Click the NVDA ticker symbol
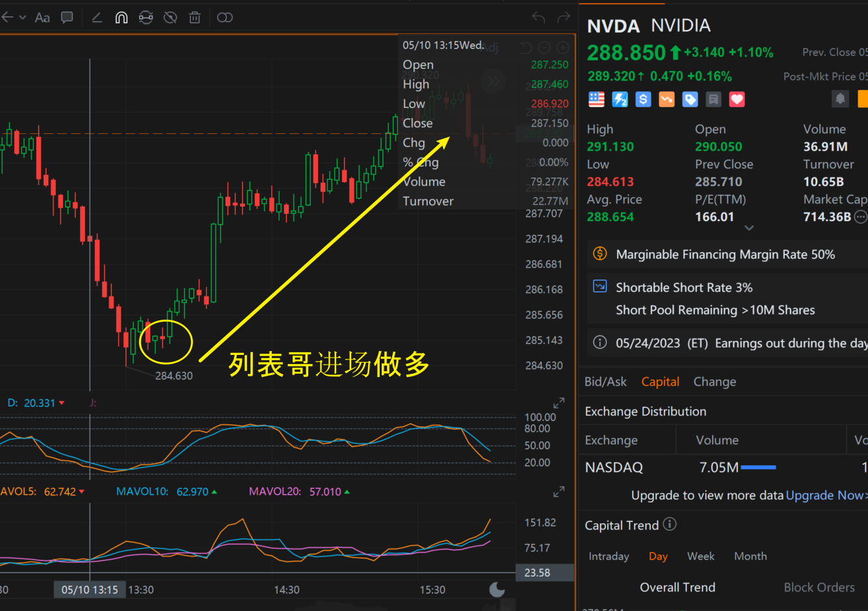The height and width of the screenshot is (611, 868). pyautogui.click(x=613, y=26)
